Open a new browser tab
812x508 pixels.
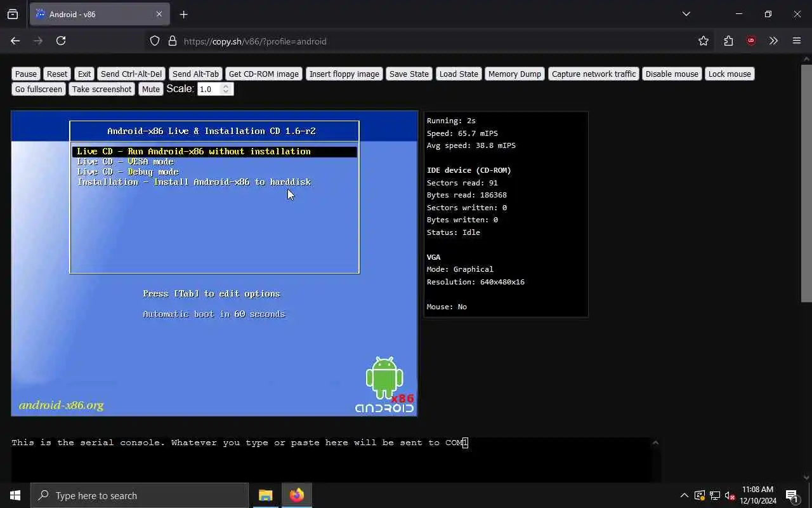click(183, 14)
